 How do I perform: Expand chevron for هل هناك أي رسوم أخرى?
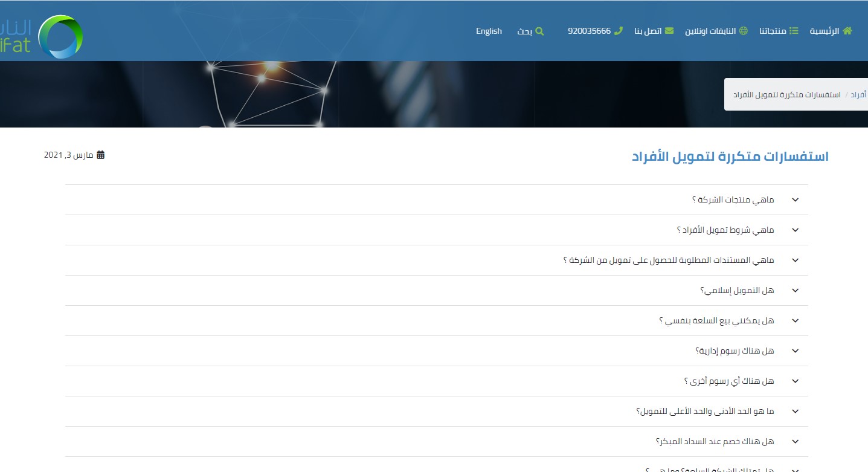coord(795,381)
